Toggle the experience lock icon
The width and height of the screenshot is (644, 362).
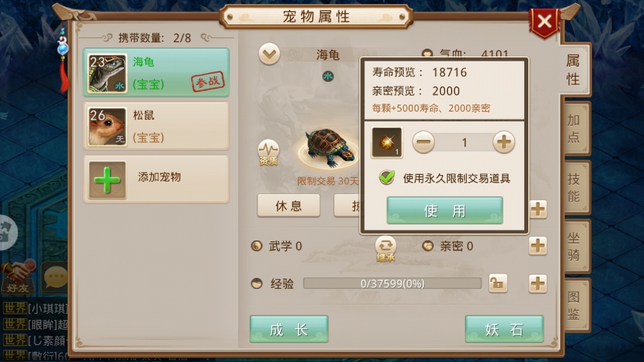click(498, 283)
